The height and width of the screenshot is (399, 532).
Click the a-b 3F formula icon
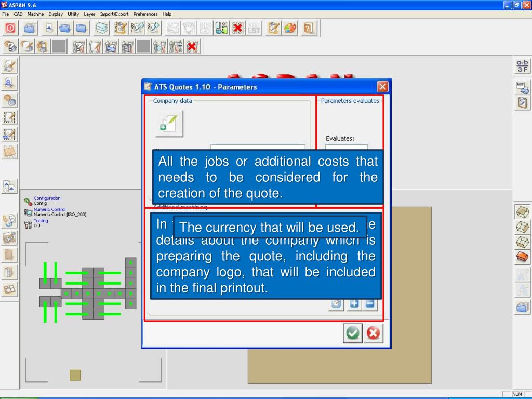pyautogui.click(x=522, y=66)
